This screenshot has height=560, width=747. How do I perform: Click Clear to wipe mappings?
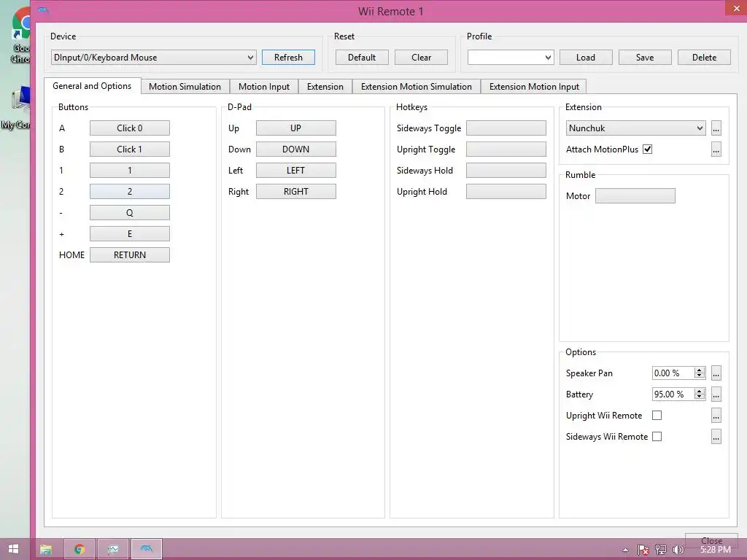click(x=421, y=57)
